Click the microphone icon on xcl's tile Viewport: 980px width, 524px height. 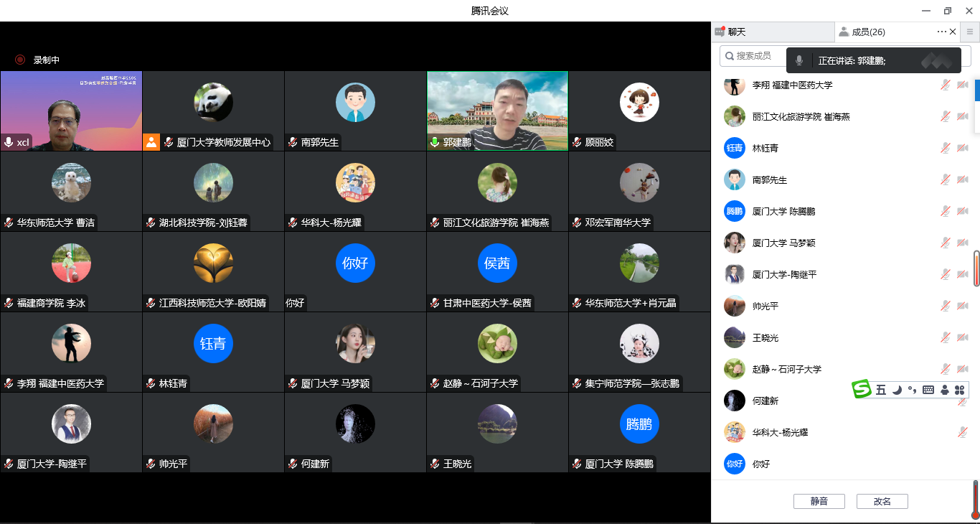point(9,142)
